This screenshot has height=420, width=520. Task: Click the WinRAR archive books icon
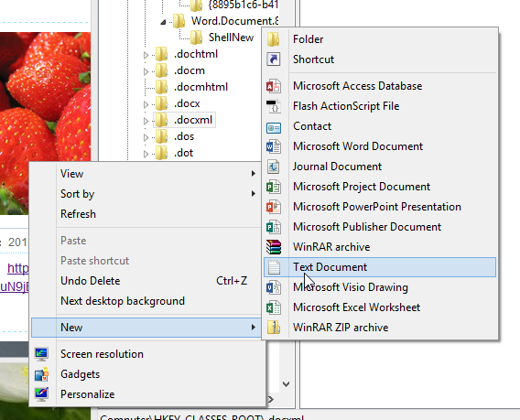pyautogui.click(x=274, y=247)
